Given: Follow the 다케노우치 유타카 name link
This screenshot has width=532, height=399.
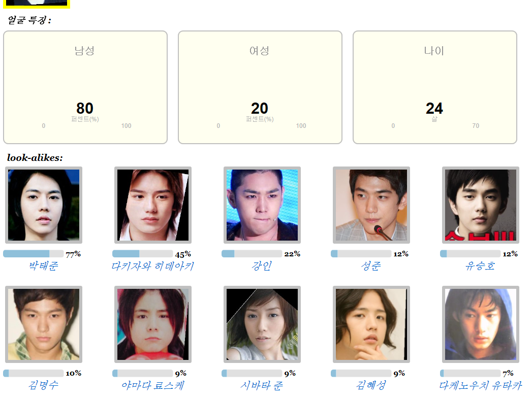Looking at the screenshot, I should (481, 385).
